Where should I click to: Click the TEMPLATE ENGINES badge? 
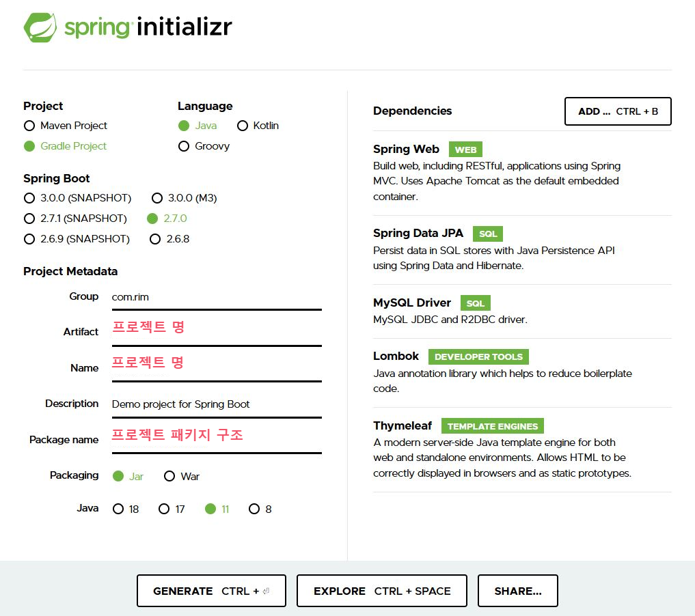493,426
